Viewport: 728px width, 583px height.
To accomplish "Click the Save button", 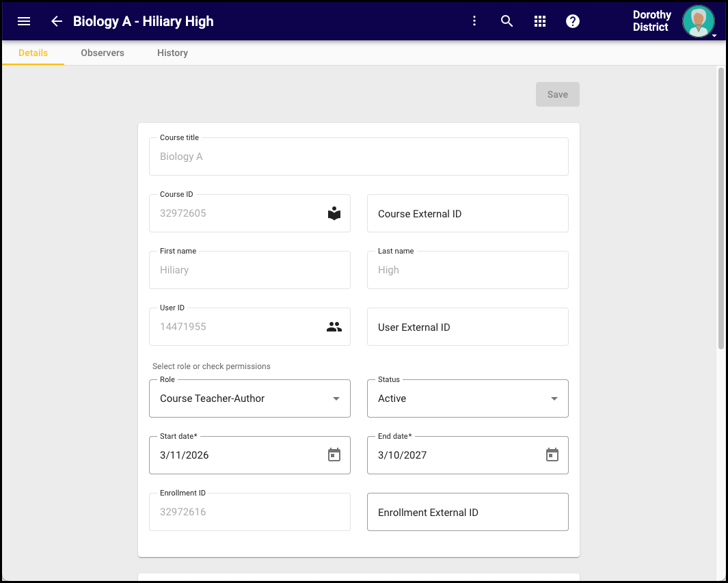I will click(x=558, y=94).
